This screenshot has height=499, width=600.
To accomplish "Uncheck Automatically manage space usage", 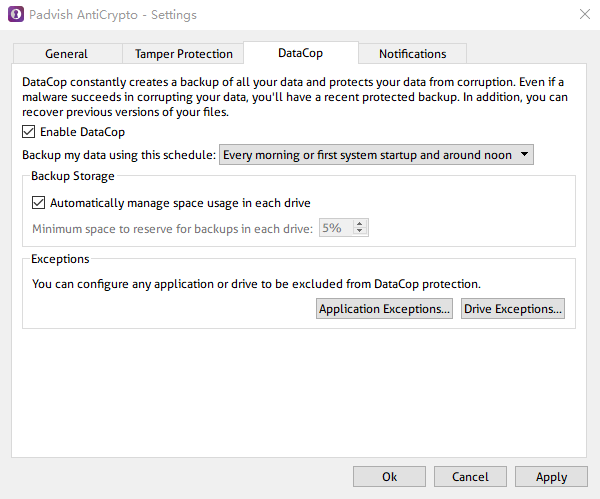I will (x=39, y=202).
